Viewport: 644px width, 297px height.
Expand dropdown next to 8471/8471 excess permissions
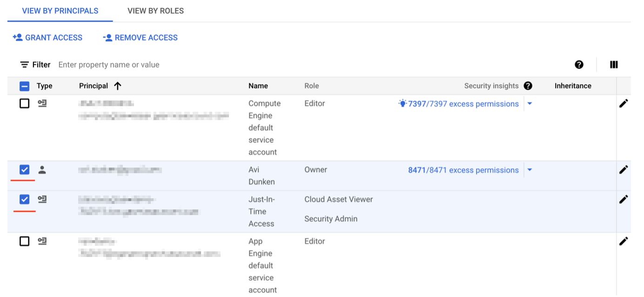point(530,170)
